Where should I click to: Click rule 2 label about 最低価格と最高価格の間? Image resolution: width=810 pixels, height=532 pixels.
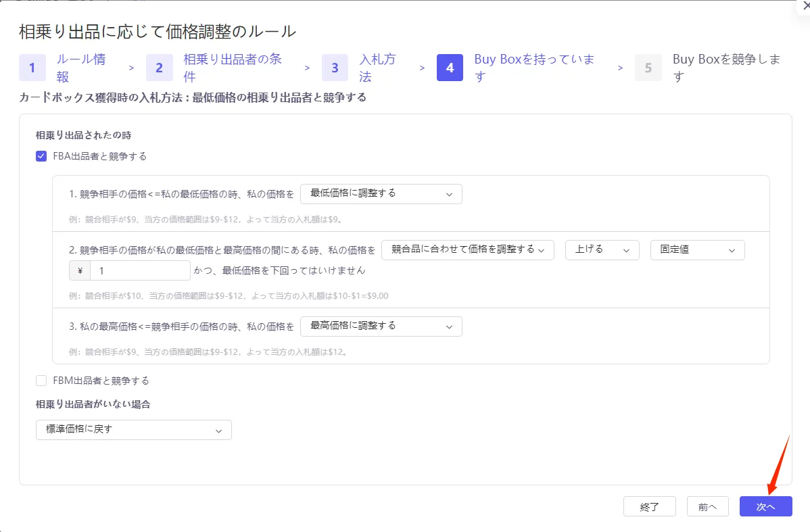tap(222, 250)
